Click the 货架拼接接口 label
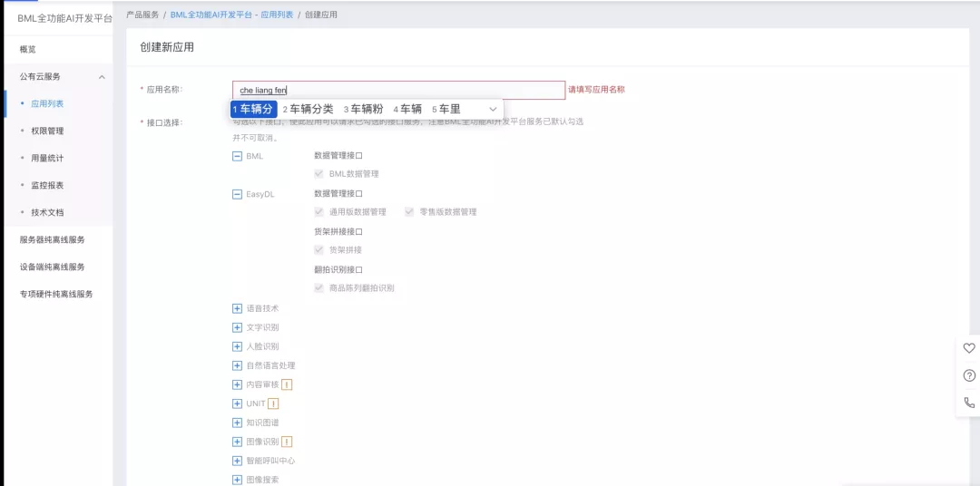The height and width of the screenshot is (486, 980). click(338, 232)
